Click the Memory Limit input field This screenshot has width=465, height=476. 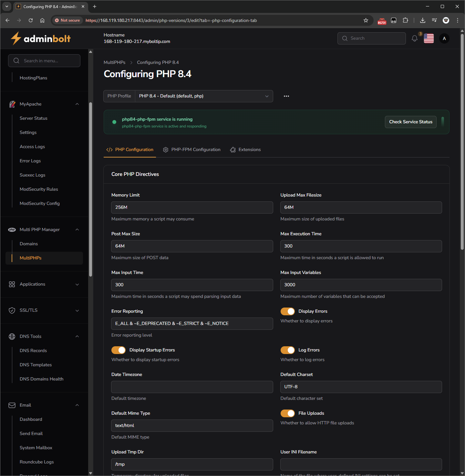(192, 208)
